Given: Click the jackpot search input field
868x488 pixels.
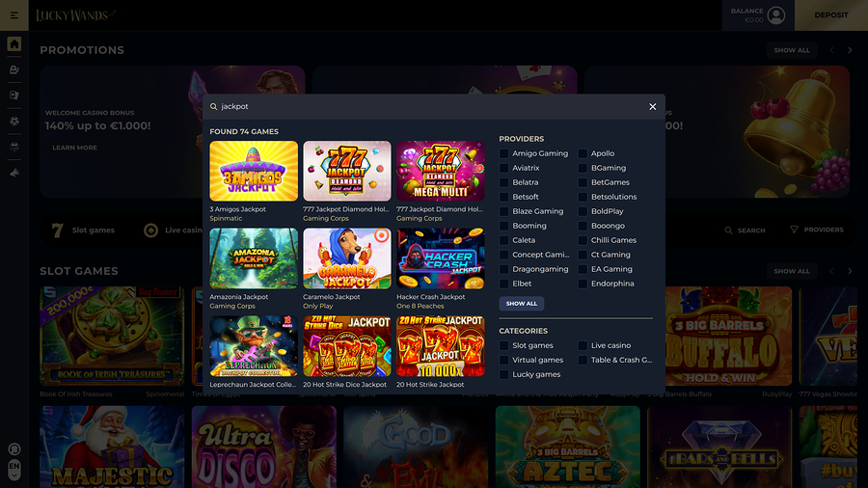Looking at the screenshot, I should (x=432, y=107).
